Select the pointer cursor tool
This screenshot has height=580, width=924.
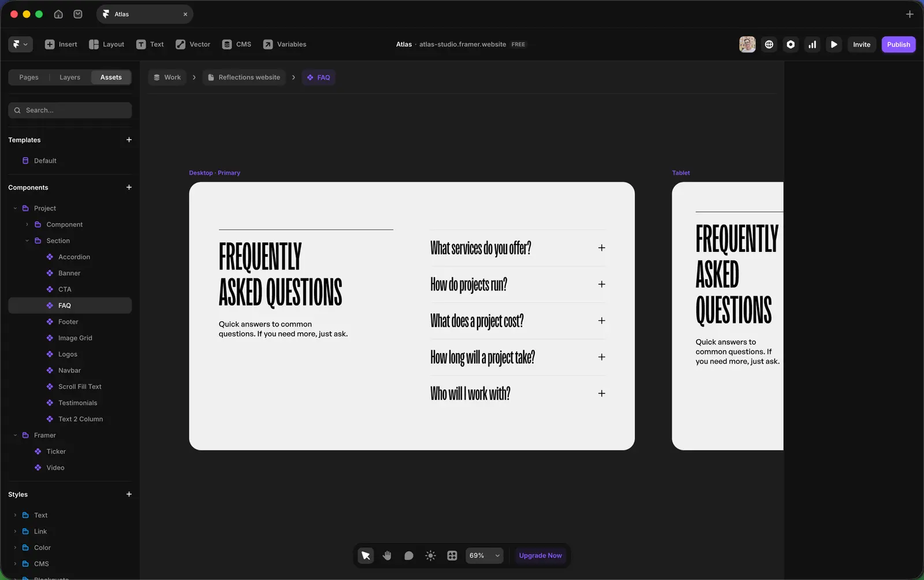point(366,555)
